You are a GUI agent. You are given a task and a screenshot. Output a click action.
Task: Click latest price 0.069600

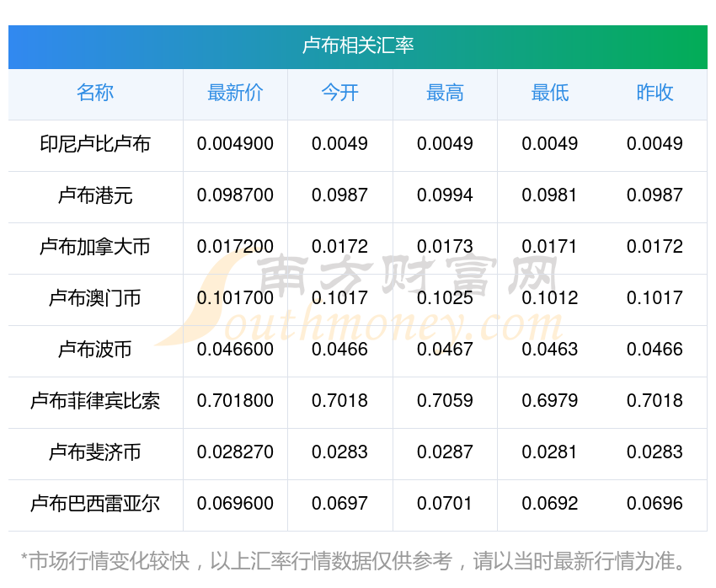pos(235,504)
